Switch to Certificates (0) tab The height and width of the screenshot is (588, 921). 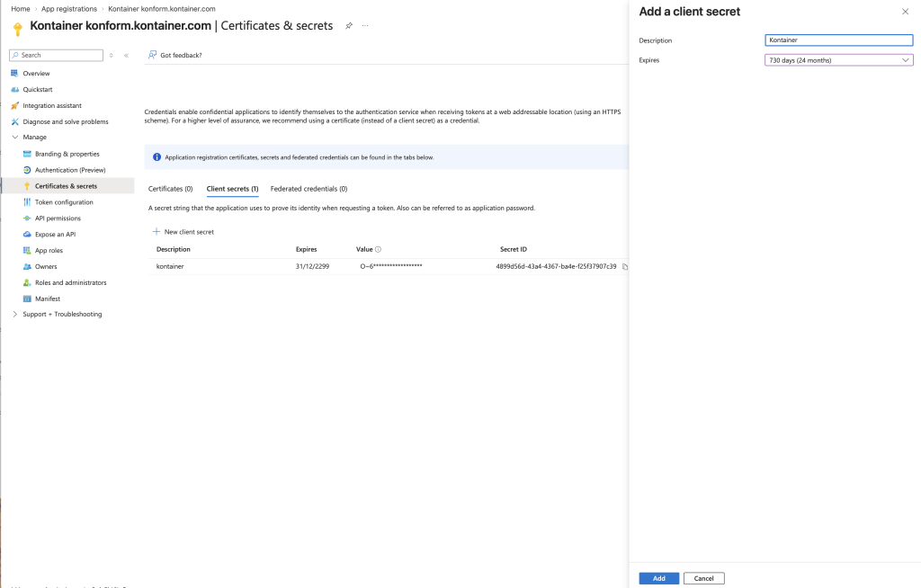click(170, 189)
